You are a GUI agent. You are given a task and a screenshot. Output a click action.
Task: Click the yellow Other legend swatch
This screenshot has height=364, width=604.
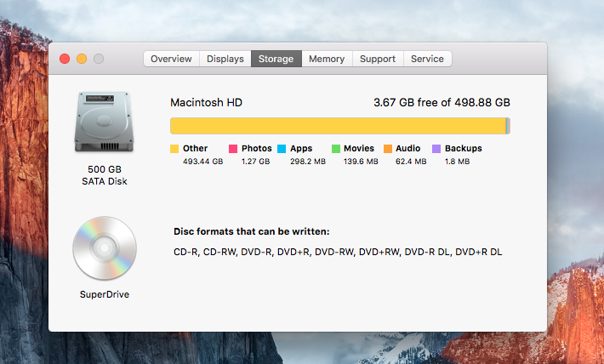[x=174, y=149]
